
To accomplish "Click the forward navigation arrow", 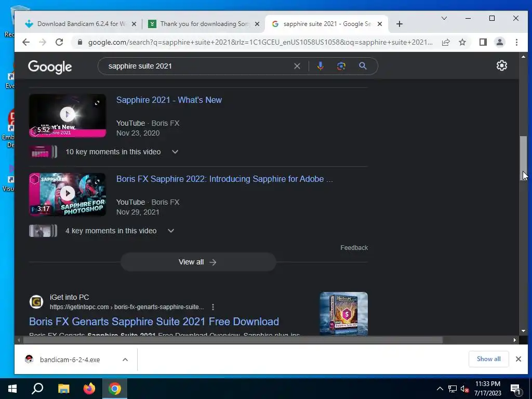I will (x=43, y=42).
